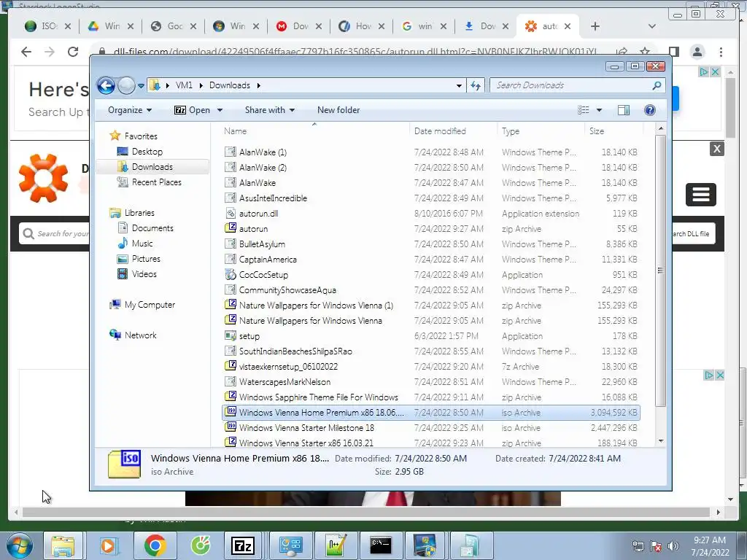Open recent locations dropdown beside forward arrow
747x560 pixels.
pos(141,86)
